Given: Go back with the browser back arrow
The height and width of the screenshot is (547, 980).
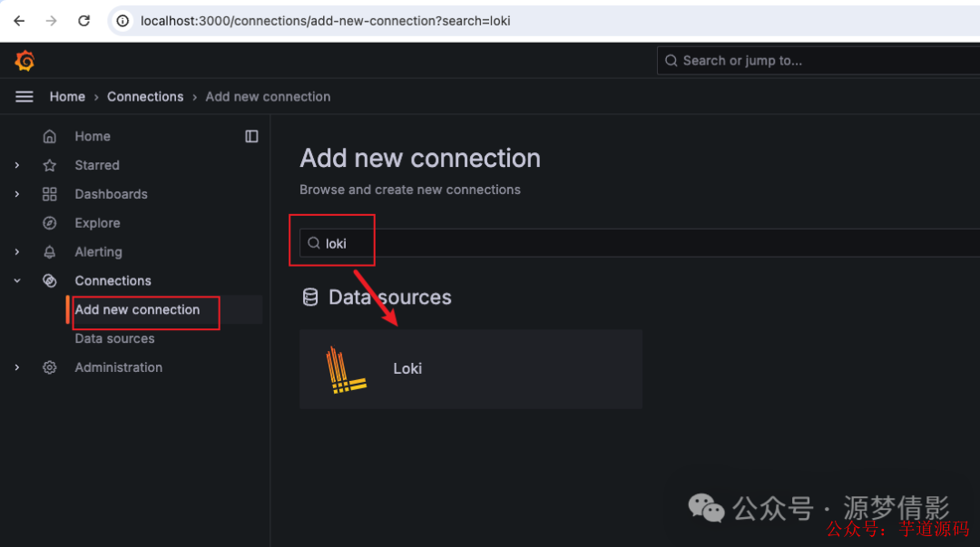Looking at the screenshot, I should coord(19,21).
